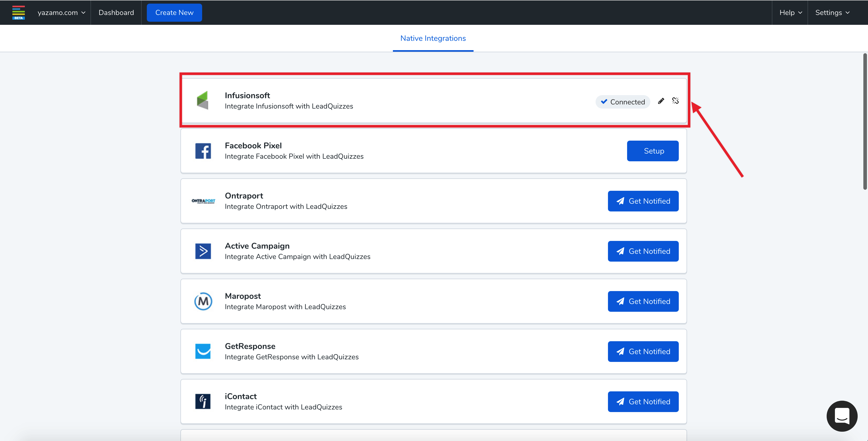
Task: Click 'Integrate Ontraport with LeadQuizzes' description
Action: click(x=286, y=207)
